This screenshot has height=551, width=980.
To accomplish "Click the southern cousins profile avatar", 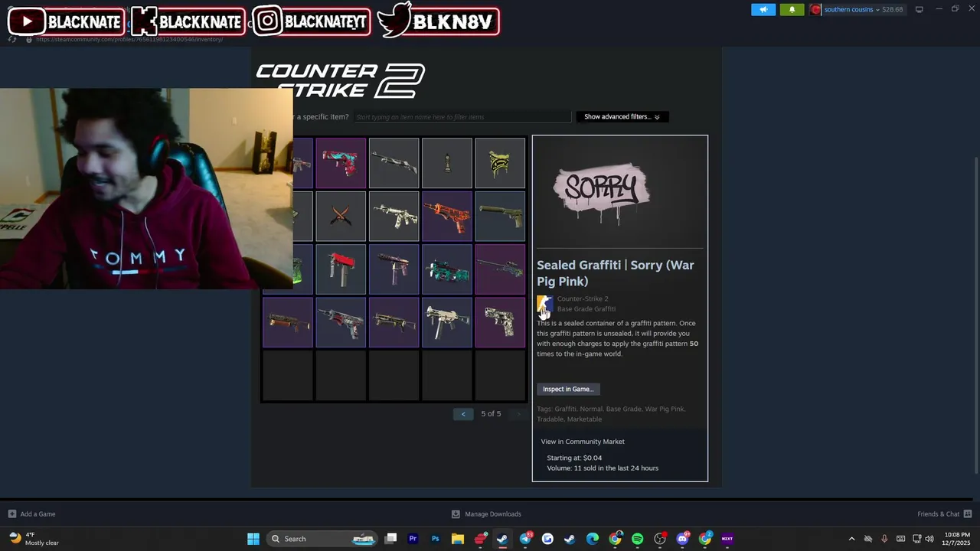I will tap(815, 9).
